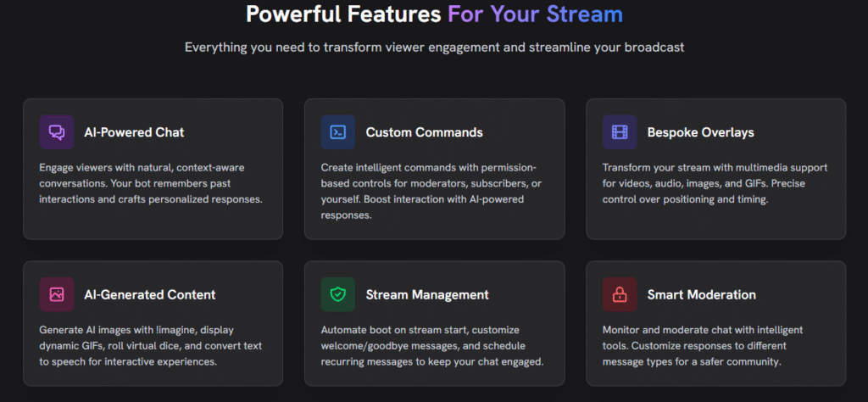
Task: Click the Smart Moderation padlock icon
Action: point(620,294)
